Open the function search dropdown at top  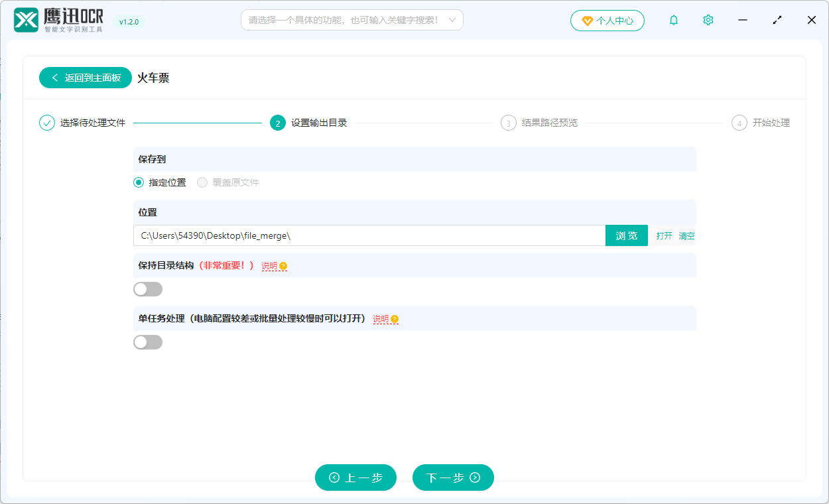tap(351, 20)
